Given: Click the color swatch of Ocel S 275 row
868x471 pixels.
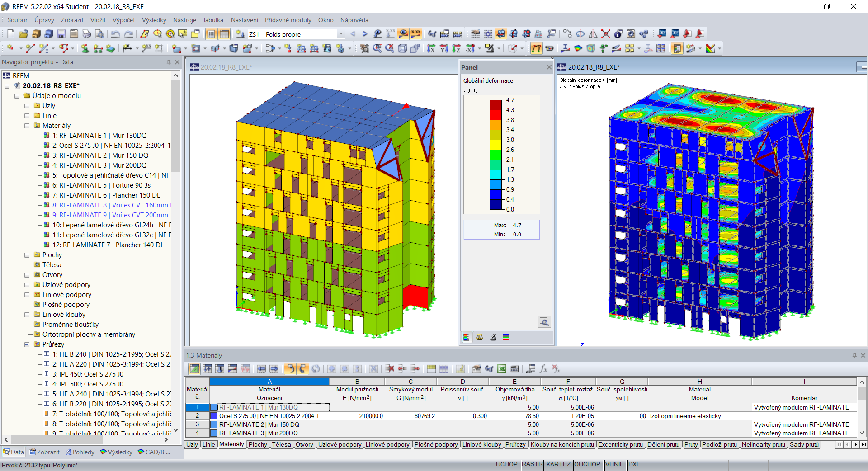Looking at the screenshot, I should pos(214,416).
